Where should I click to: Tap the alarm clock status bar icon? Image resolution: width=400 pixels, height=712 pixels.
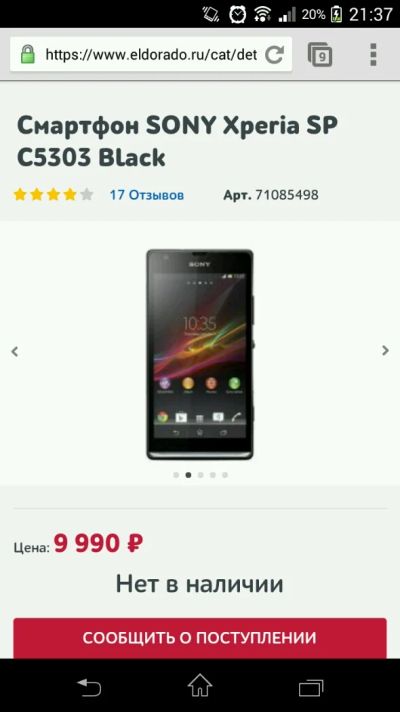pos(237,14)
